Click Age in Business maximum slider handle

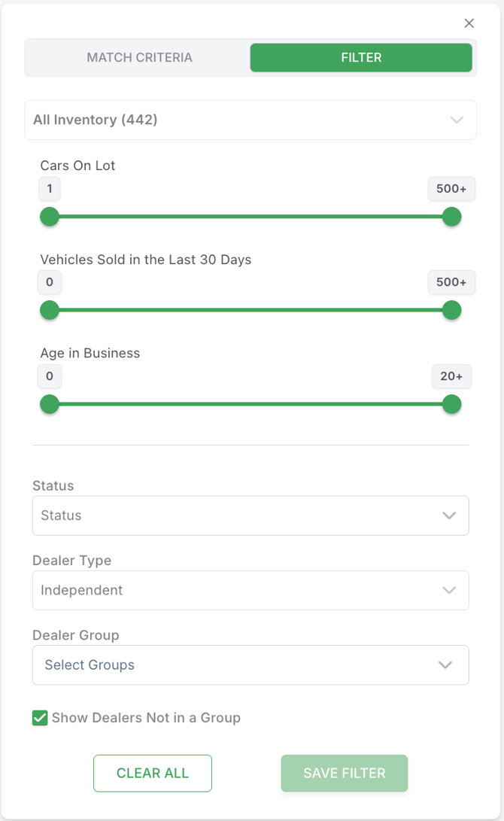tap(451, 405)
